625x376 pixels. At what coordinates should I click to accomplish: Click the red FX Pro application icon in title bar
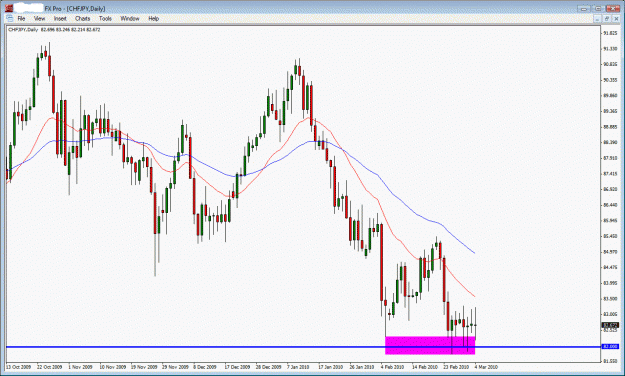(9, 8)
